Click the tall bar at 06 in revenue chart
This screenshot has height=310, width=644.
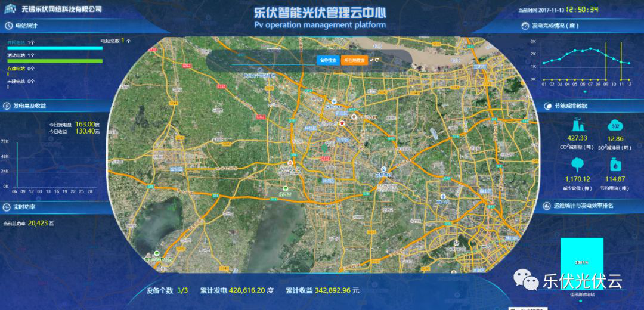17,164
